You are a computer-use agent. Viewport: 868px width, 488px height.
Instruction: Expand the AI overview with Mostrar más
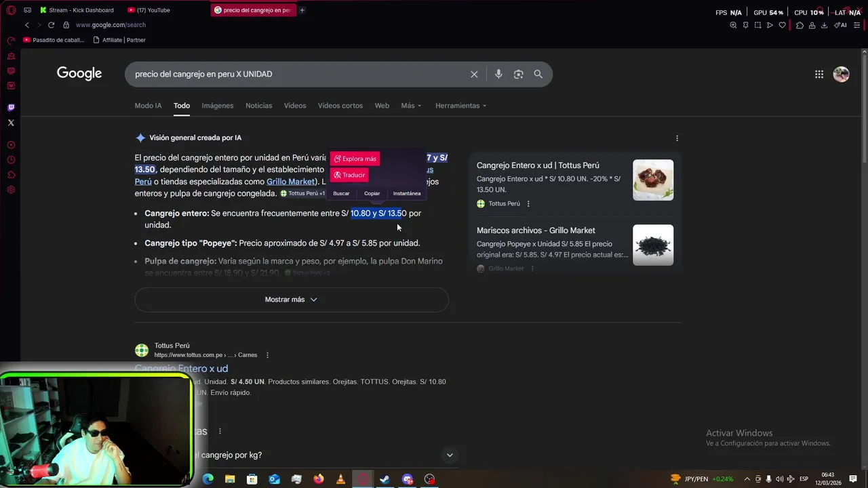292,300
